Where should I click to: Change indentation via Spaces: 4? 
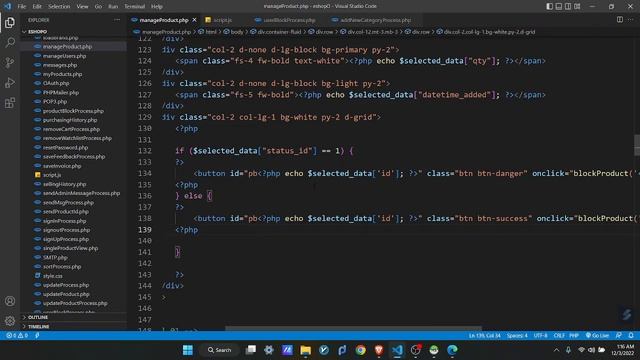(x=517, y=336)
